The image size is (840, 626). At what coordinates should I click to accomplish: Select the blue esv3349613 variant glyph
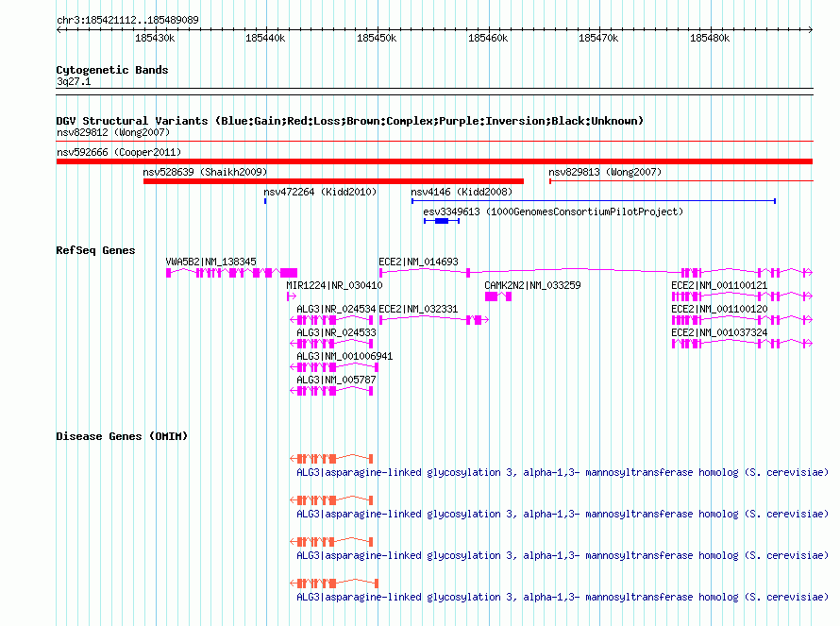(x=442, y=221)
